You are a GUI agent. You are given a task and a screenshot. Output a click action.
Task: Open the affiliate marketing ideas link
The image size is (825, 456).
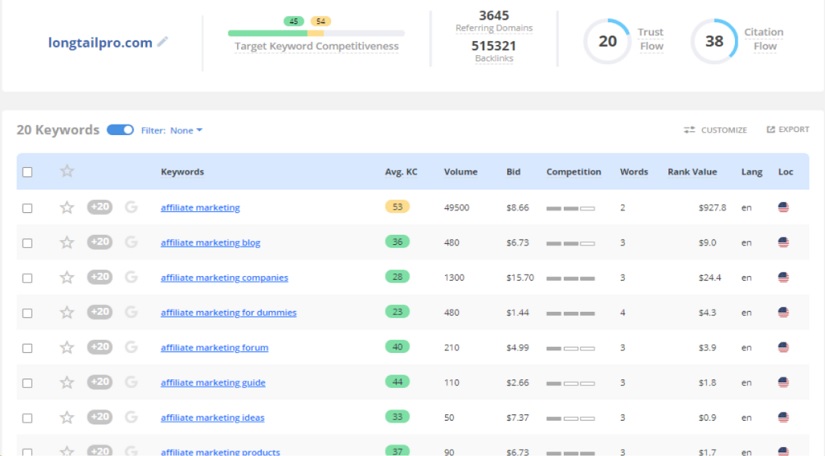tap(212, 418)
